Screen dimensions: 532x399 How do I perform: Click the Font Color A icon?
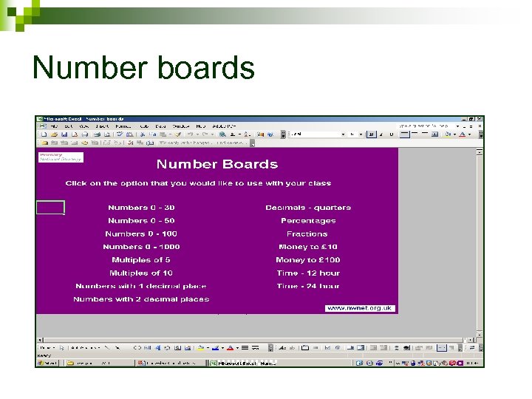[462, 134]
